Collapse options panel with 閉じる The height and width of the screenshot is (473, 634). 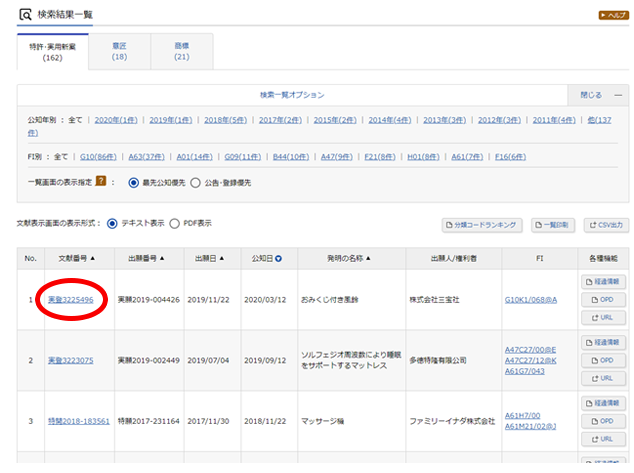click(x=591, y=95)
